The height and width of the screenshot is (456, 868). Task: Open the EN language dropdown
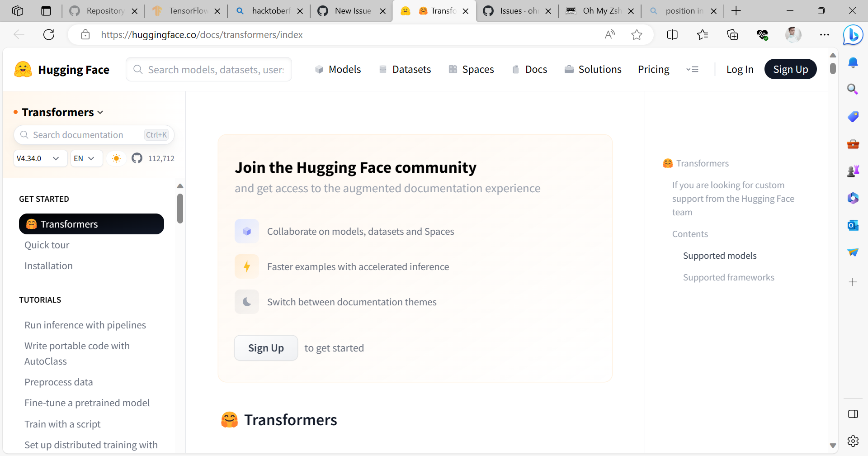[86, 158]
